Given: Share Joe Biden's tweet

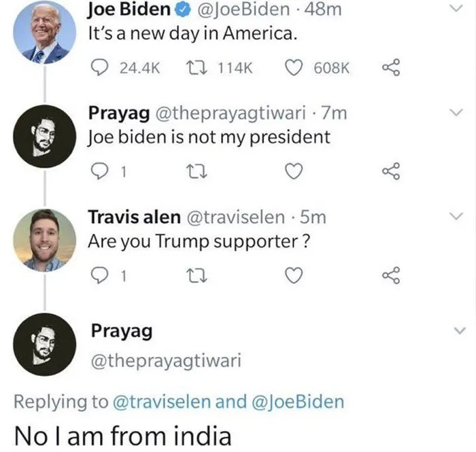Looking at the screenshot, I should coord(391,67).
